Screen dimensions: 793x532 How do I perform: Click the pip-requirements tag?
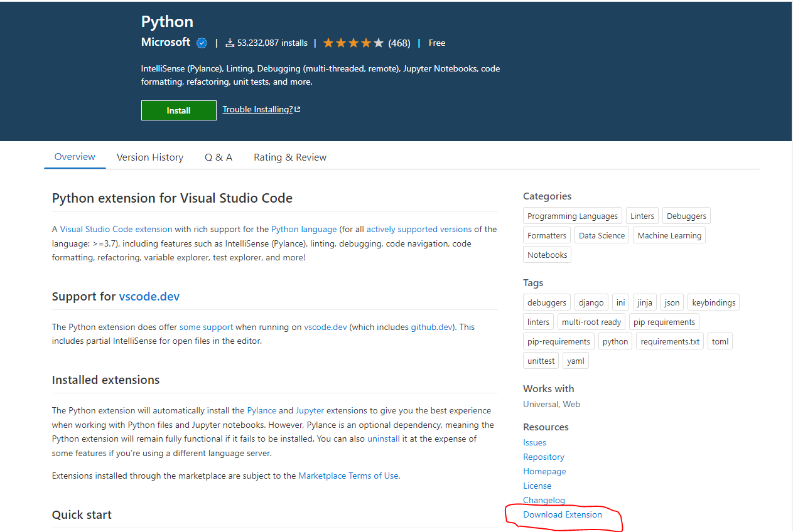(559, 341)
